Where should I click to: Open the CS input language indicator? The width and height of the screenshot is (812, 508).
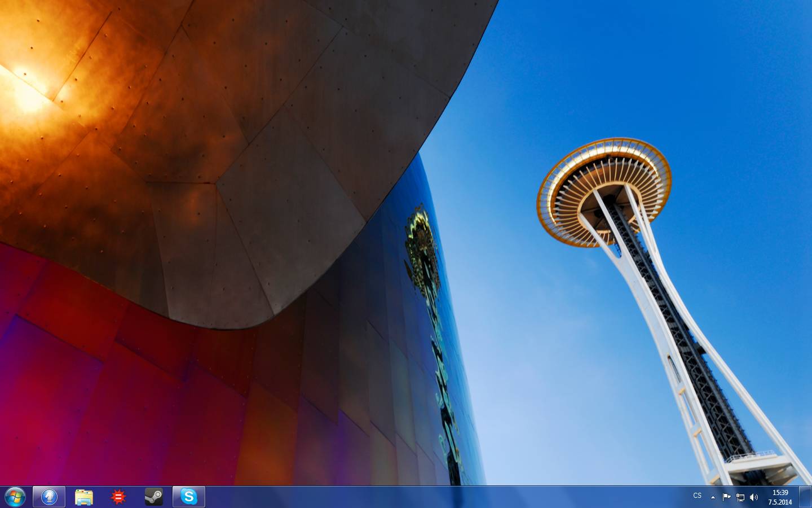698,496
